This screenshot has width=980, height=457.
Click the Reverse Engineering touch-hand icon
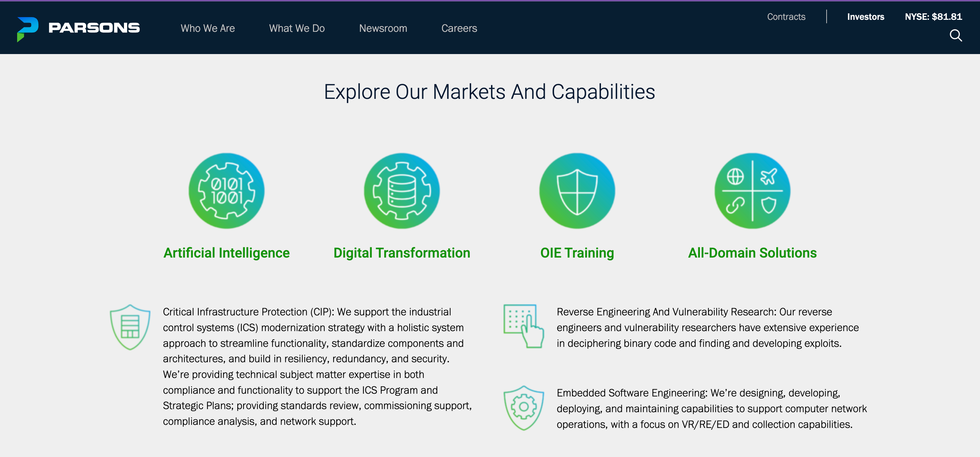point(524,326)
